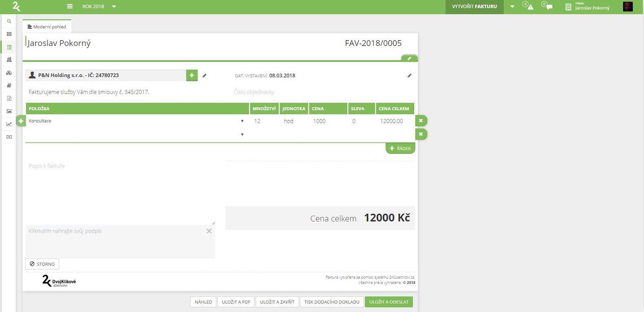This screenshot has height=312, width=644.
Task: Clear the uploaded signature area
Action: [x=209, y=231]
